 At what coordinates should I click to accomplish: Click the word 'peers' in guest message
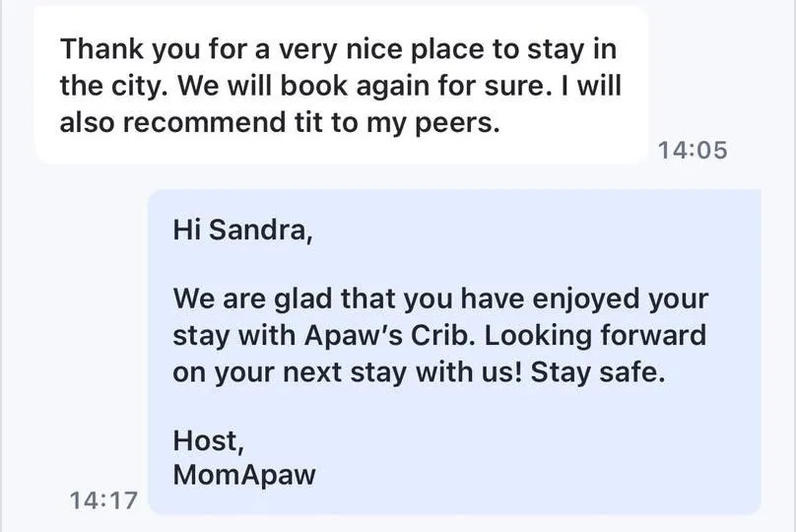[x=457, y=123]
